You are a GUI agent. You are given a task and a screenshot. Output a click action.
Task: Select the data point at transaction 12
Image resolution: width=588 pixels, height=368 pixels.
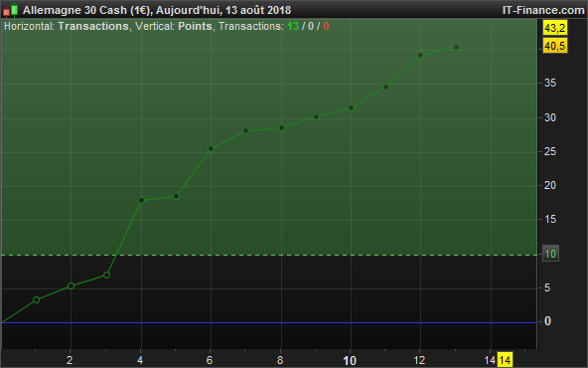[420, 56]
